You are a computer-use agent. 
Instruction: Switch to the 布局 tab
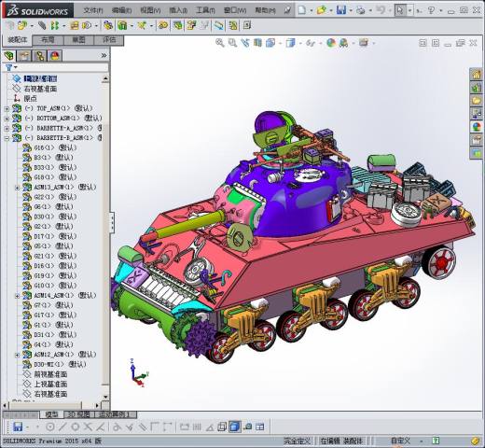pyautogui.click(x=48, y=40)
